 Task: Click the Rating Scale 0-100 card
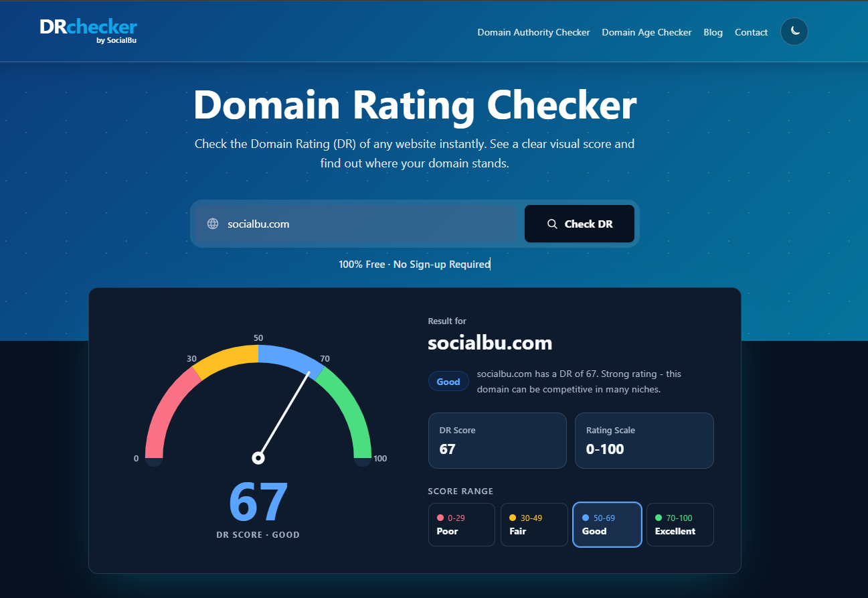[644, 441]
